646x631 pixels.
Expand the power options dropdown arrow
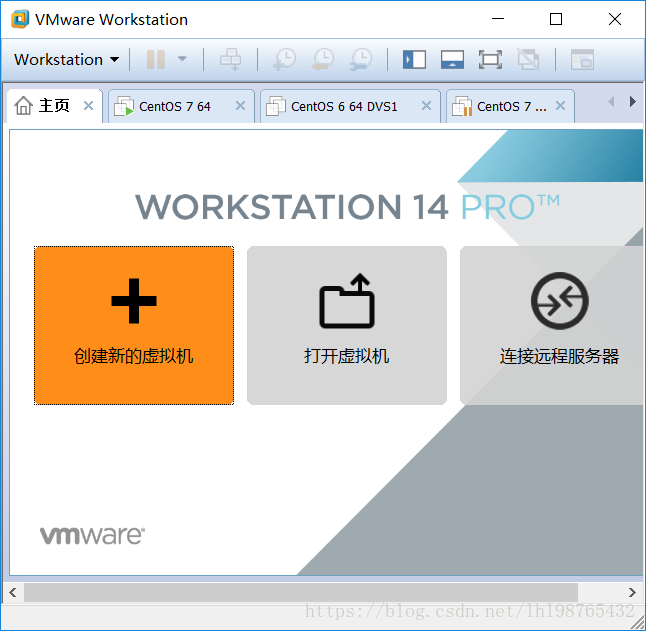click(x=182, y=60)
